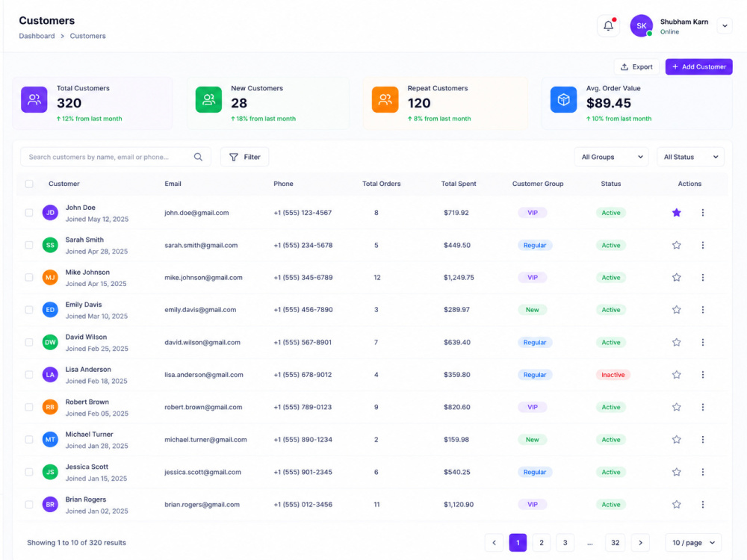Screen dimensions: 747x560
Task: Check David Wilson's row checkbox
Action: (29, 342)
